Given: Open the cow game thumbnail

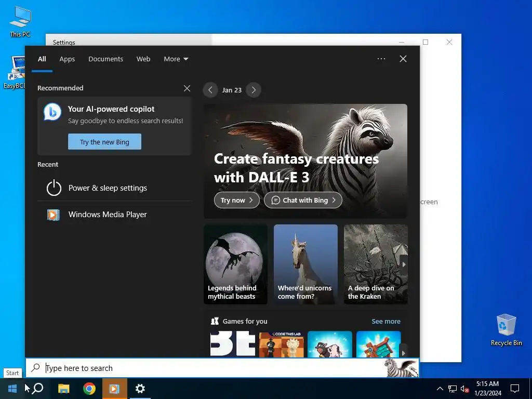Looking at the screenshot, I should pos(330,344).
